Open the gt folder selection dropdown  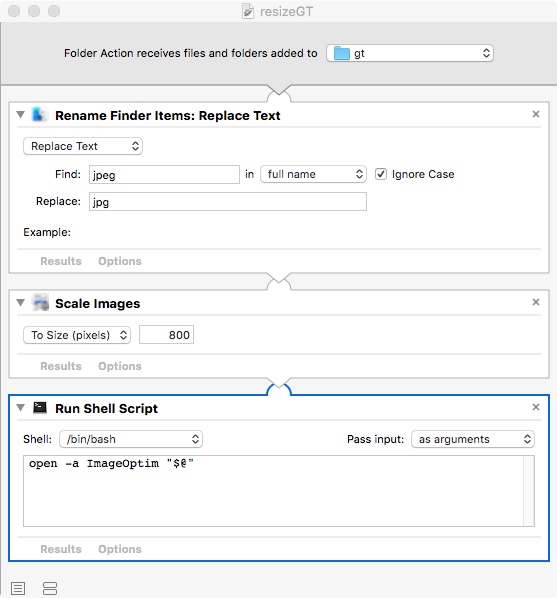[410, 53]
